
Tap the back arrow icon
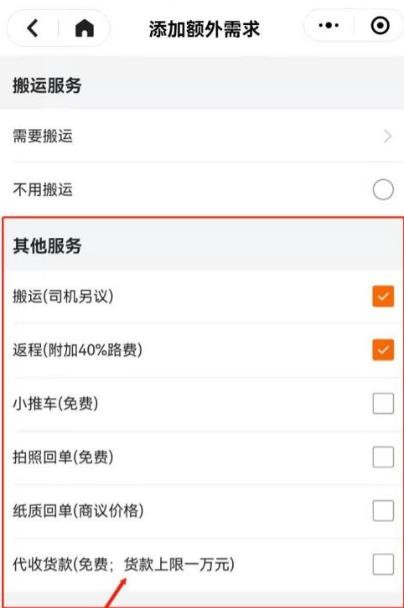click(x=33, y=28)
